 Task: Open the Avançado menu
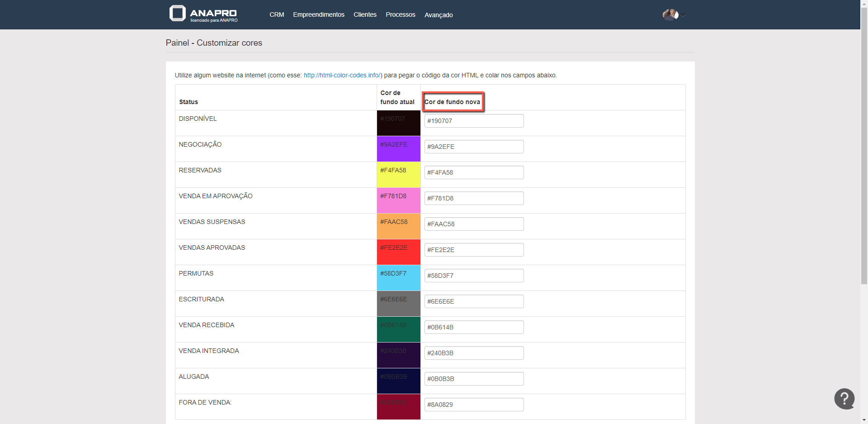(x=438, y=15)
